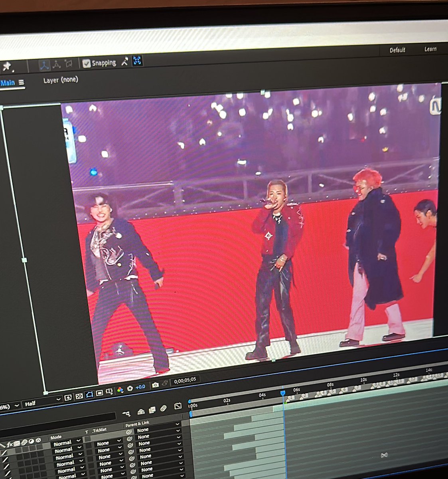Select composition marker 2 on the timeline

tap(304, 396)
